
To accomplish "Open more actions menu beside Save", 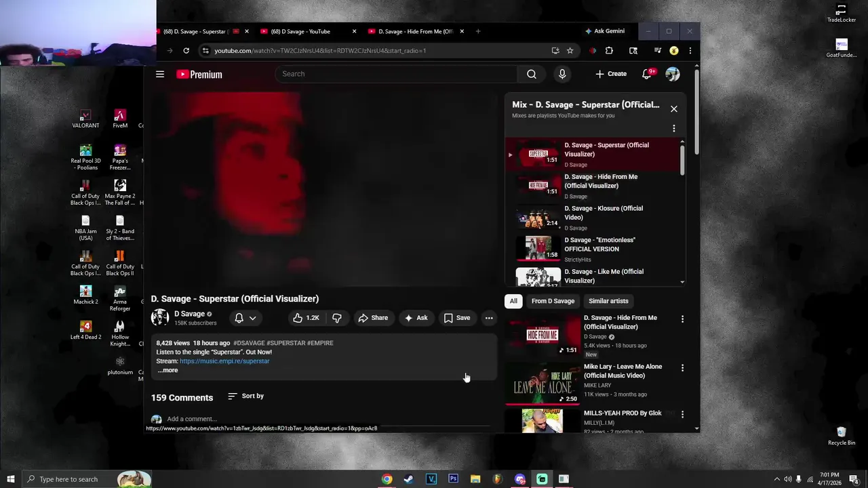I will click(x=489, y=318).
